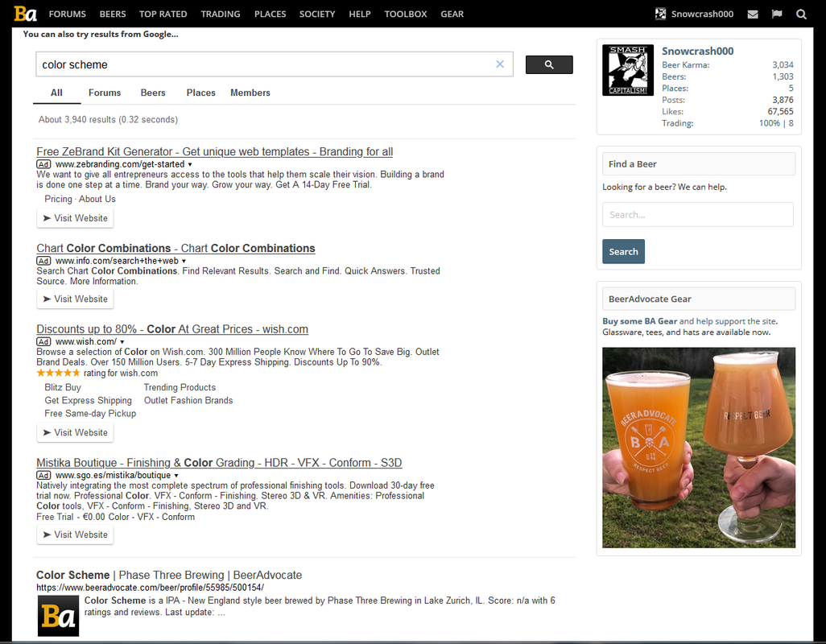This screenshot has width=826, height=644.
Task: Click the Beer Karma value 3,034
Action: pos(783,64)
